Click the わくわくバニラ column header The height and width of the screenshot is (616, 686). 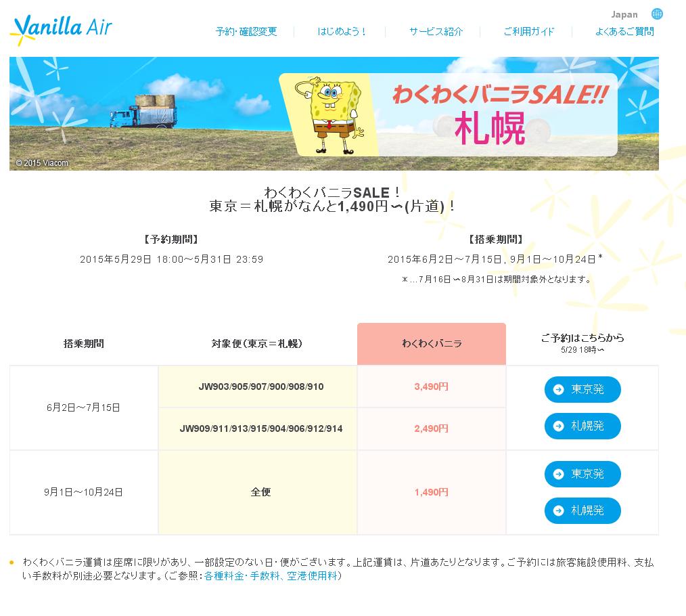click(x=432, y=344)
